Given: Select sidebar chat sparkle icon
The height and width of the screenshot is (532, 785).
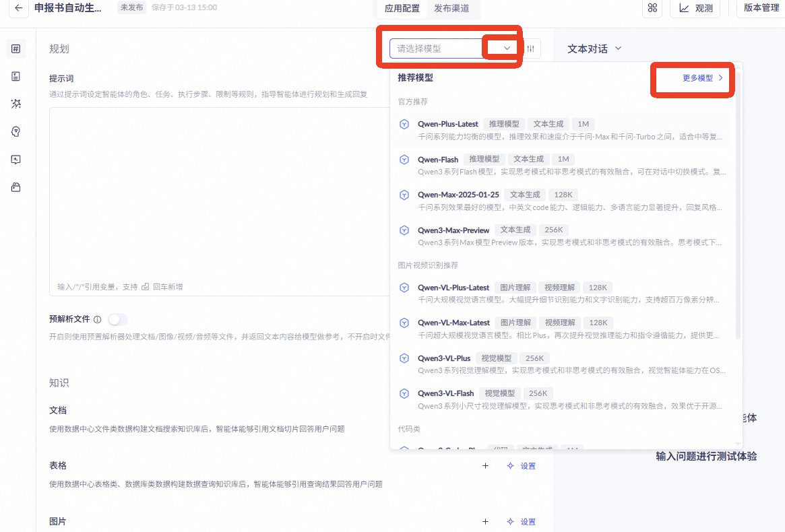Looking at the screenshot, I should point(16,160).
